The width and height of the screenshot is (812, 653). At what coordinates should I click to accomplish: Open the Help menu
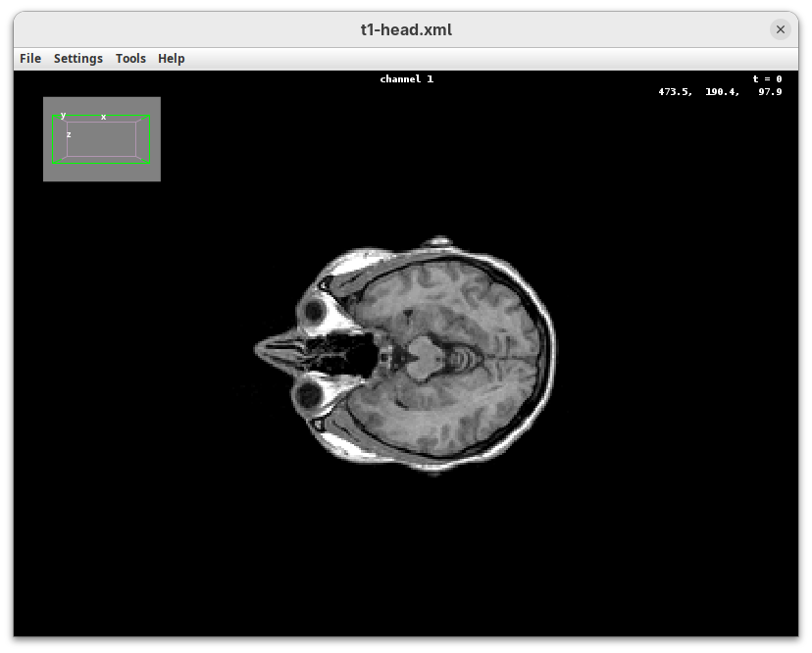tap(171, 59)
